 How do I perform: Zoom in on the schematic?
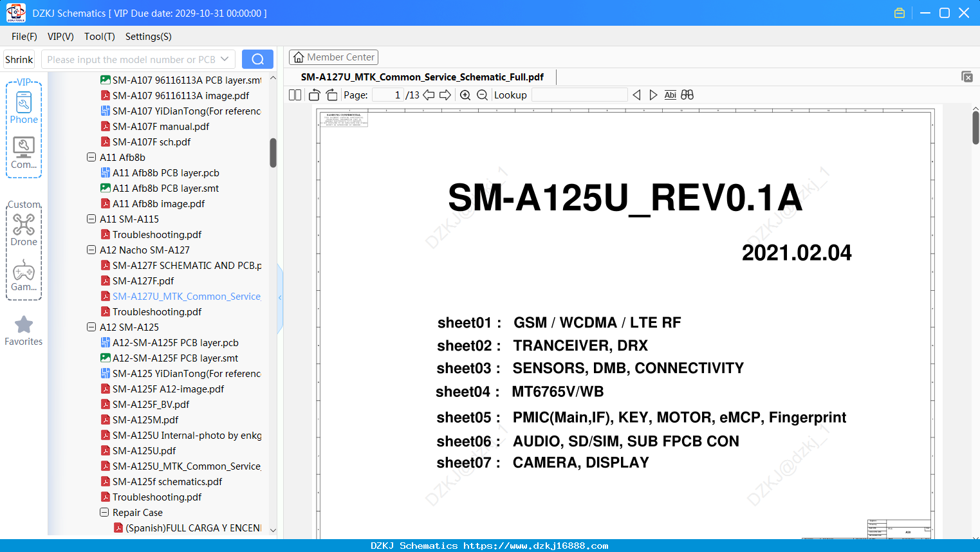(465, 95)
